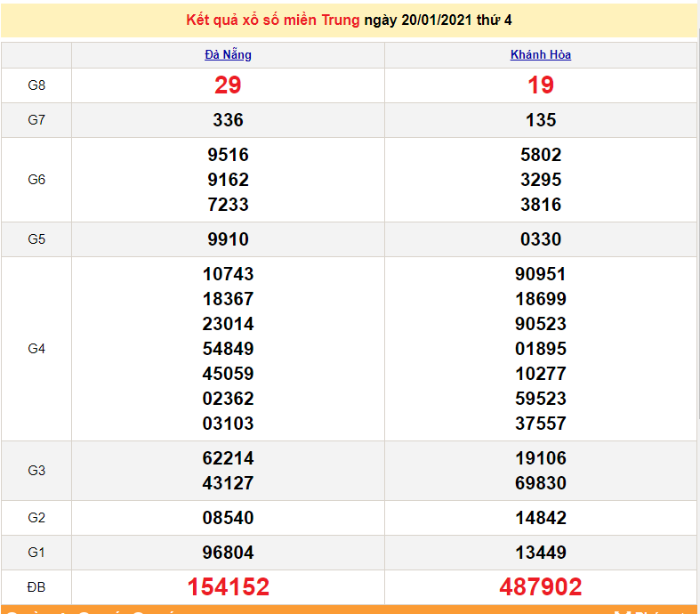Select Khánh Hòa G2 number 14842
The width and height of the screenshot is (700, 614).
[x=540, y=518]
